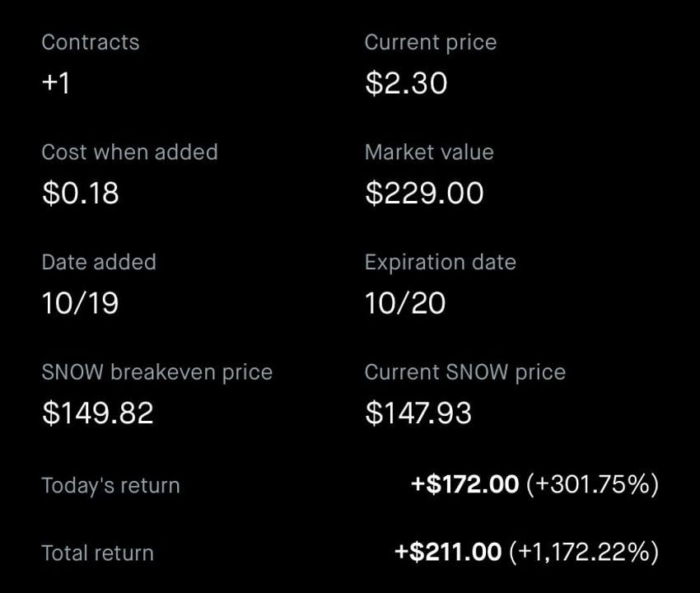700x593 pixels.
Task: Select the SNOW breakeven price label
Action: [x=156, y=372]
